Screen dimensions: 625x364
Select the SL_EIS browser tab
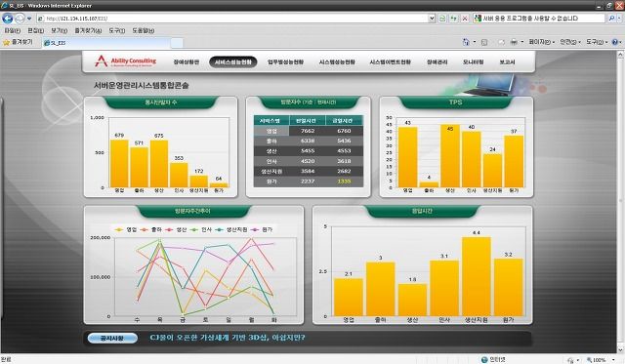pos(105,43)
